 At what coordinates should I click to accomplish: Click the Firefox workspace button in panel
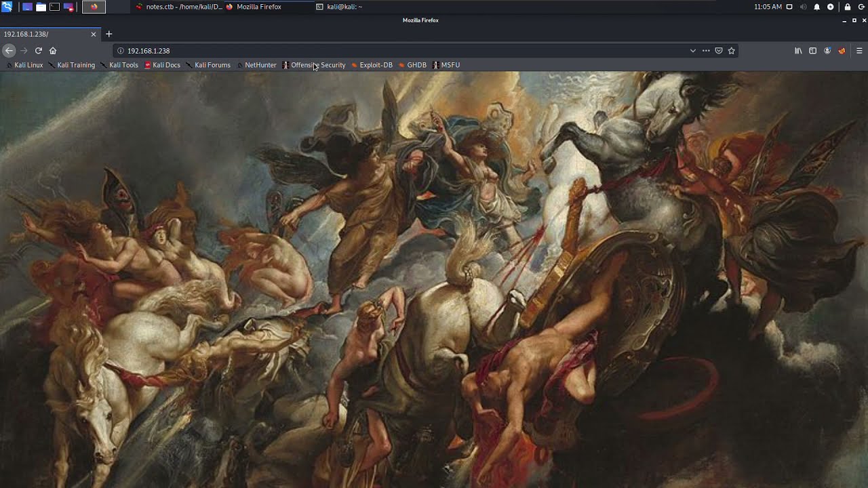click(94, 7)
